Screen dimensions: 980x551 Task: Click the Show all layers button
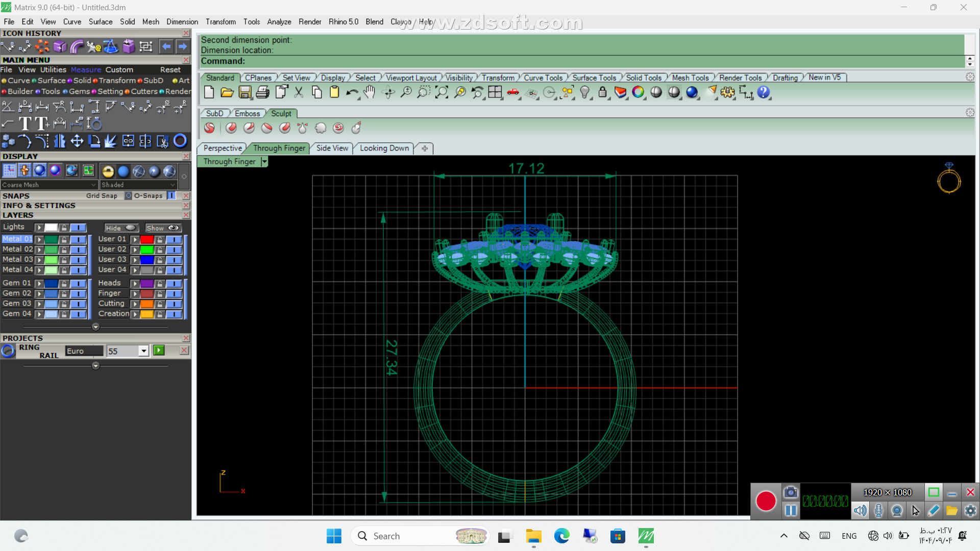pos(163,228)
